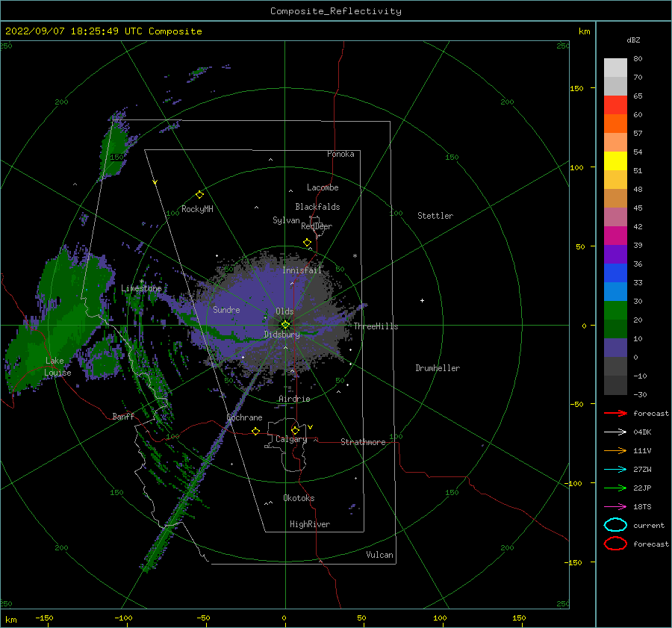Click the 100 y-axis tick label
Image resolution: width=672 pixels, height=628 pixels.
click(576, 167)
